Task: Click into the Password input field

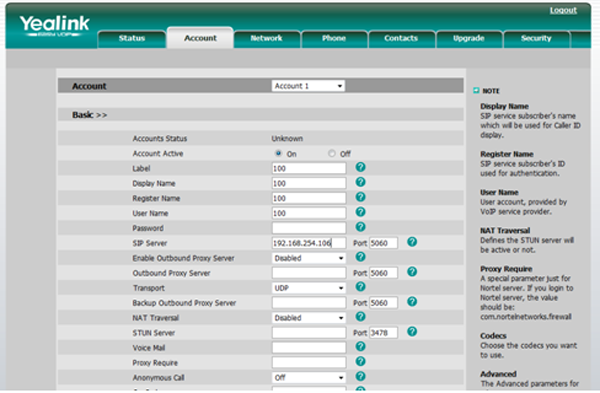Action: pos(309,228)
